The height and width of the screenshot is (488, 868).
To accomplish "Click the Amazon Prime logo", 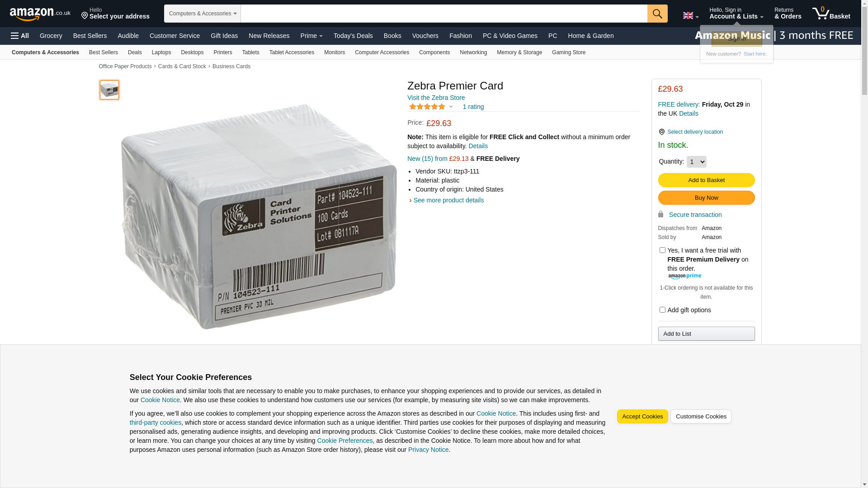I will 684,277.
